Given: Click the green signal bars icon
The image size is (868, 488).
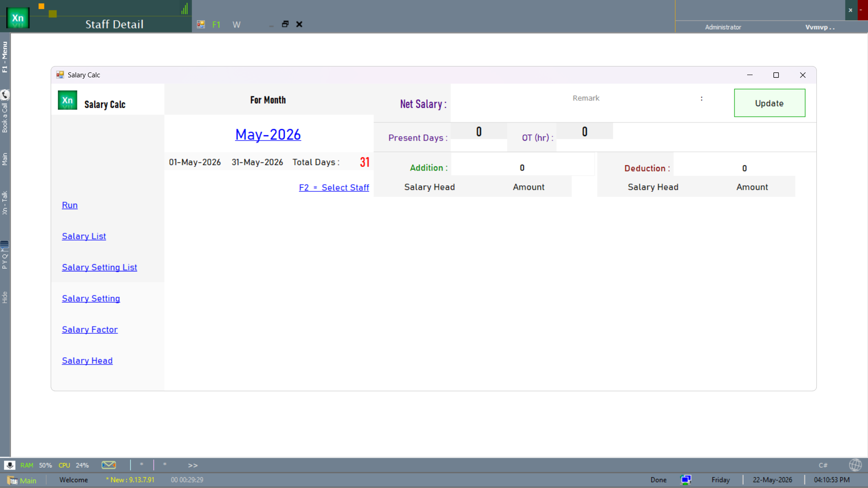Looking at the screenshot, I should (x=185, y=9).
